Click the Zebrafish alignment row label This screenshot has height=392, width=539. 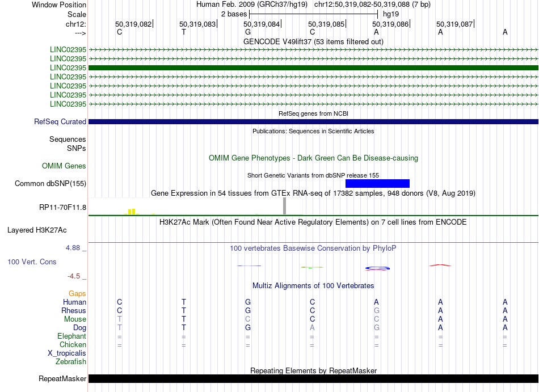tap(71, 362)
